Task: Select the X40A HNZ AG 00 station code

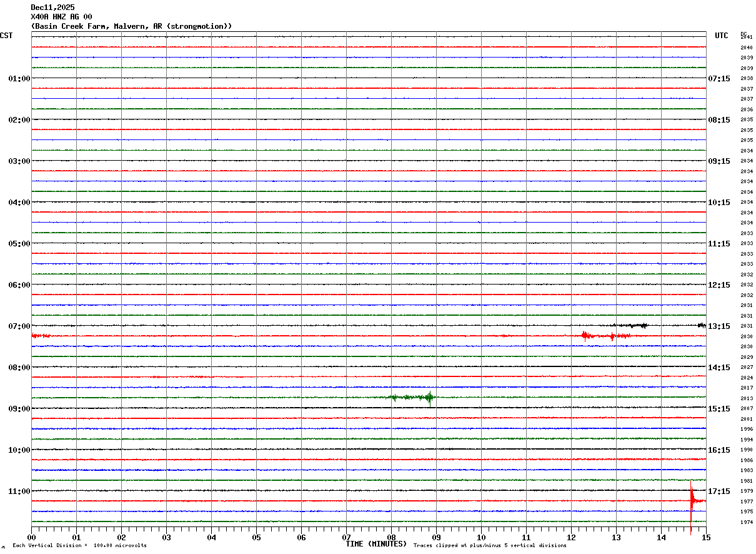Action: point(61,17)
